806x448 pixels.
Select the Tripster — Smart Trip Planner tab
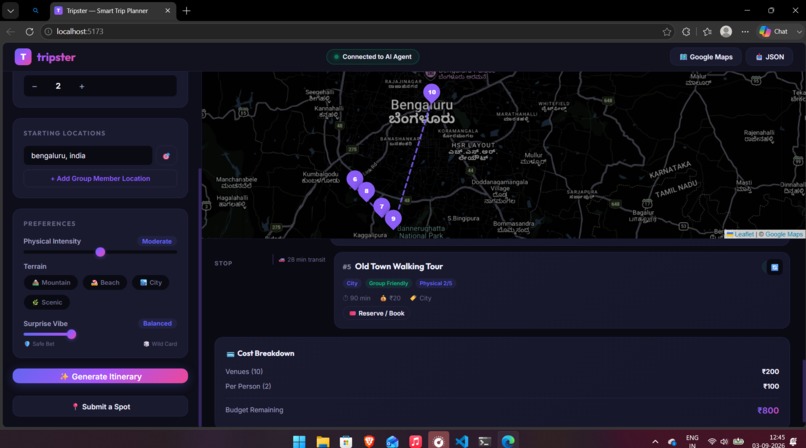[113, 11]
